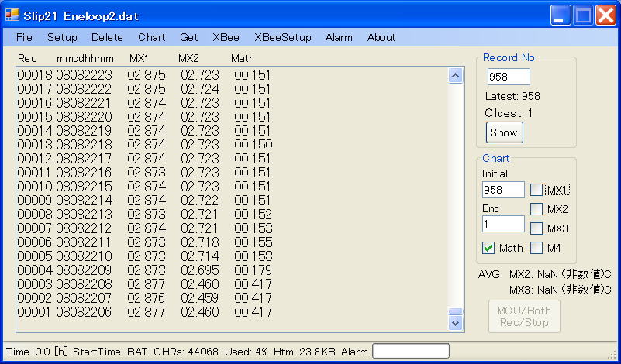This screenshot has width=621, height=364.
Task: Click the chart Initial value field
Action: click(503, 190)
